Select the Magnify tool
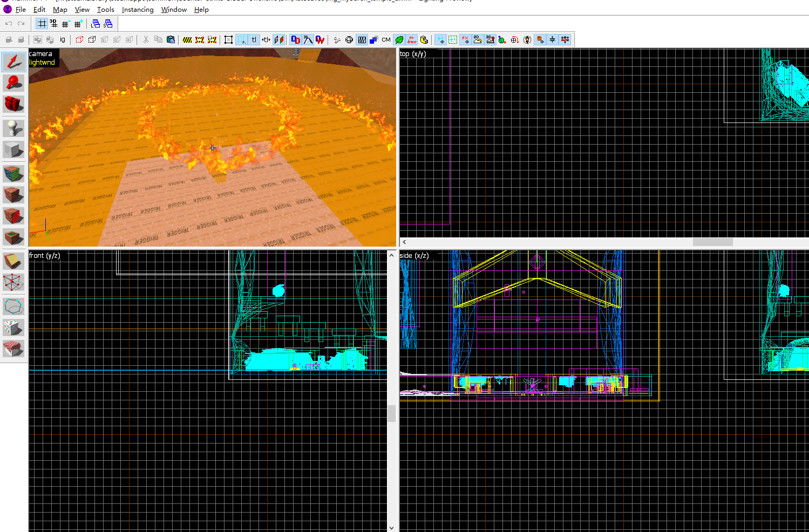 (13, 83)
